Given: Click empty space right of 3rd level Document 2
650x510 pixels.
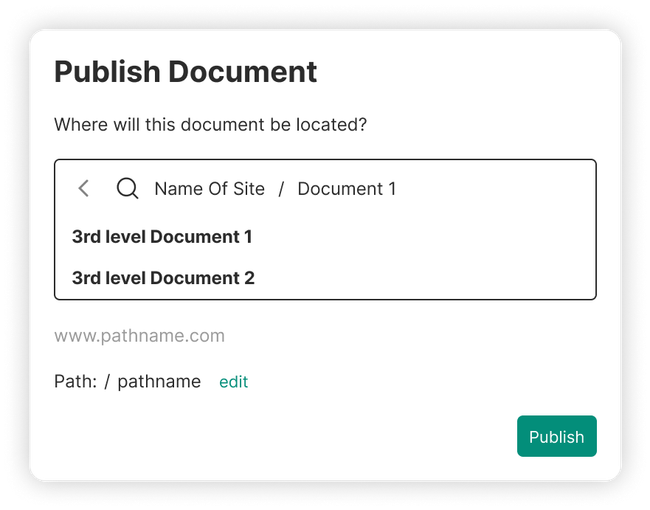Looking at the screenshot, I should [x=420, y=278].
